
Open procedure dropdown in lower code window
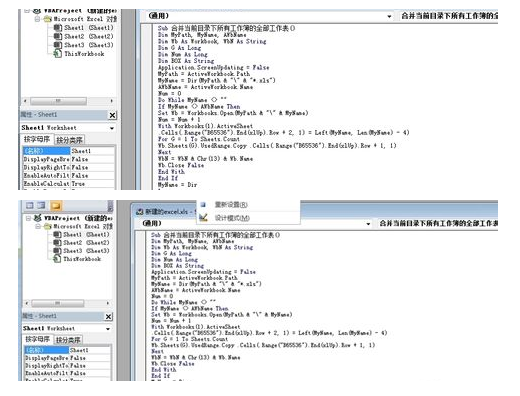pos(437,223)
